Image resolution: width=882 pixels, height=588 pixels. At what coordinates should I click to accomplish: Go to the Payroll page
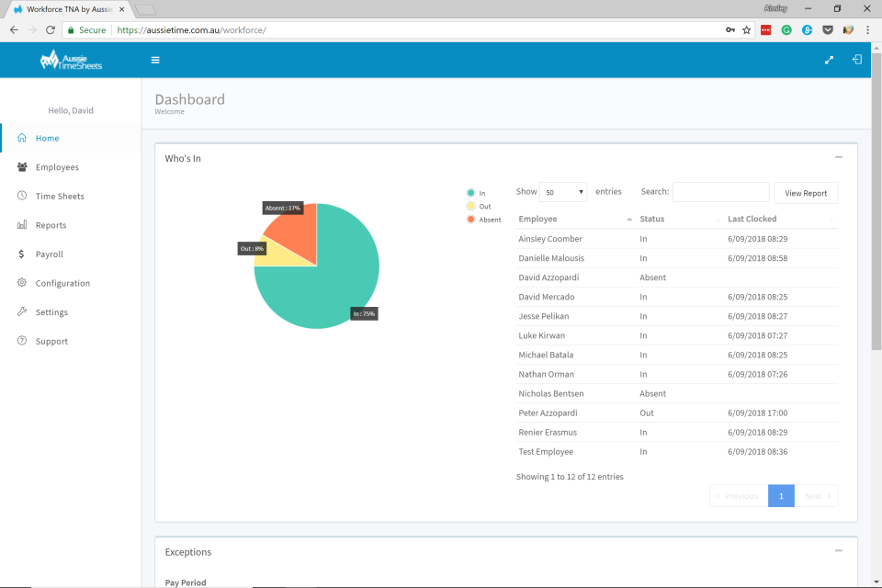[x=51, y=254]
